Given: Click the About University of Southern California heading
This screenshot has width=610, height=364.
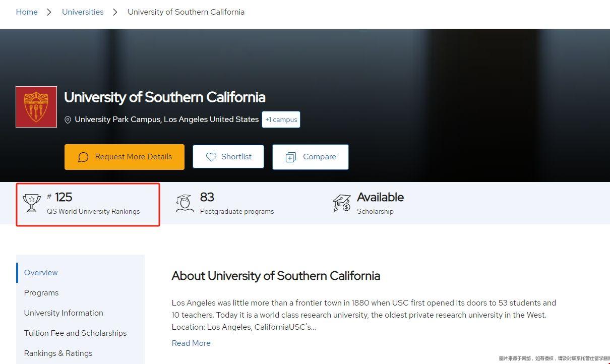Looking at the screenshot, I should click(276, 276).
